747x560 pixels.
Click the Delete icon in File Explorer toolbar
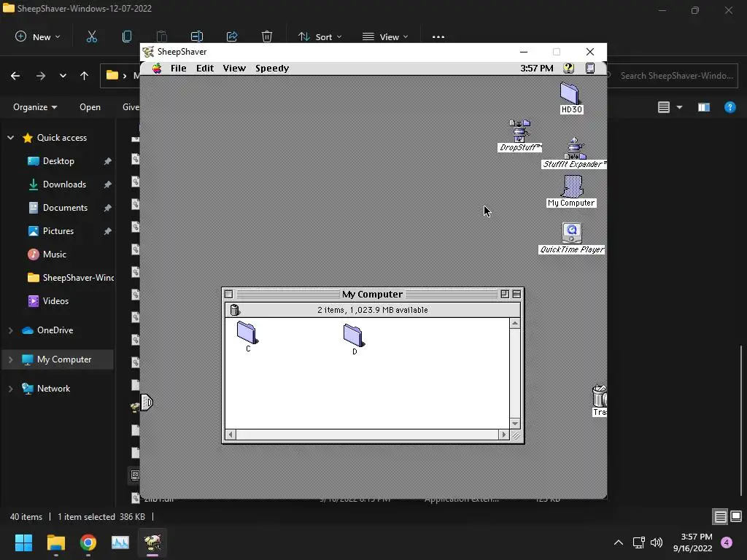coord(267,36)
